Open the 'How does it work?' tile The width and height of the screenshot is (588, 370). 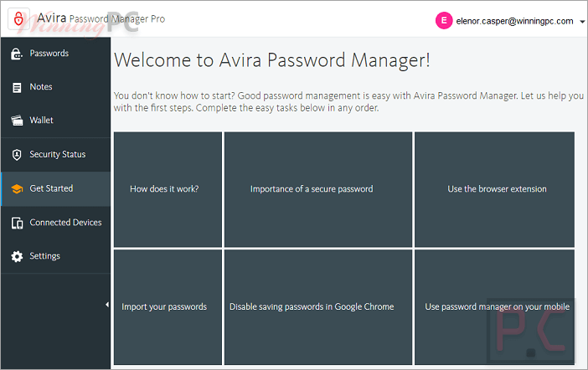(168, 189)
